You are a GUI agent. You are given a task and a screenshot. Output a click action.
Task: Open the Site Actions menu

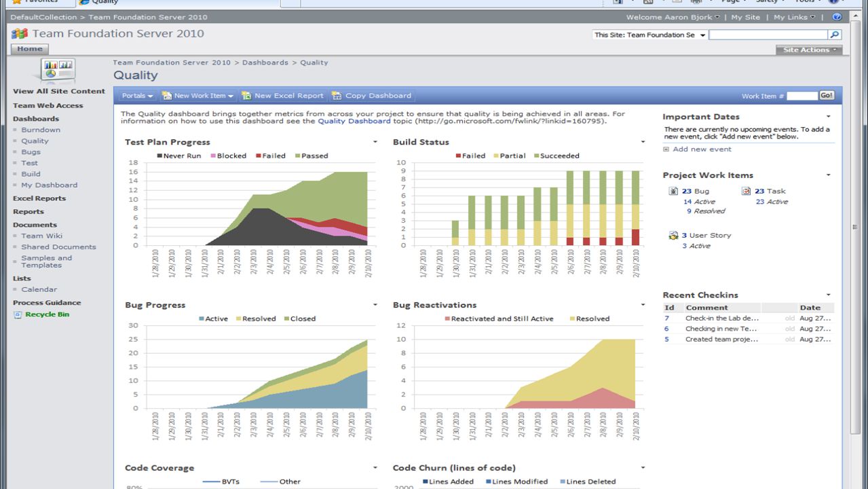click(809, 50)
